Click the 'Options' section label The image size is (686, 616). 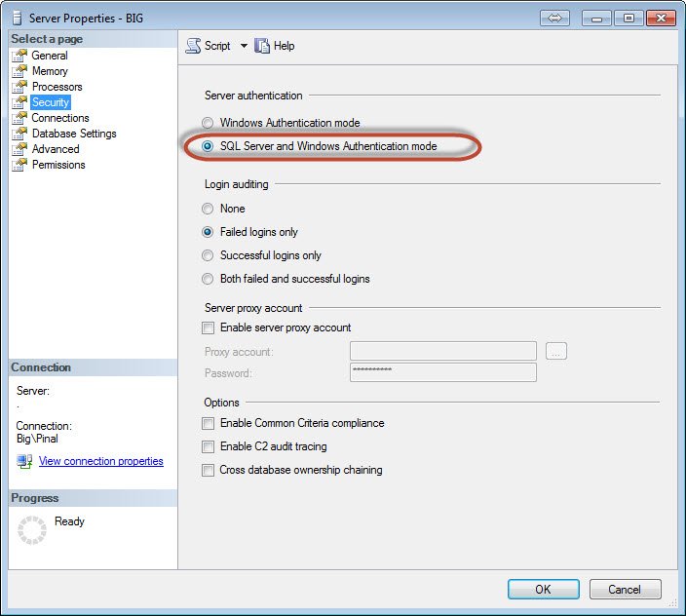click(221, 403)
